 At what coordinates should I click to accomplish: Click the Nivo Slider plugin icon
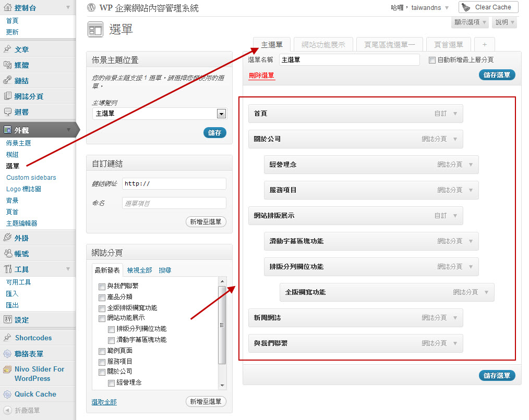[7, 369]
